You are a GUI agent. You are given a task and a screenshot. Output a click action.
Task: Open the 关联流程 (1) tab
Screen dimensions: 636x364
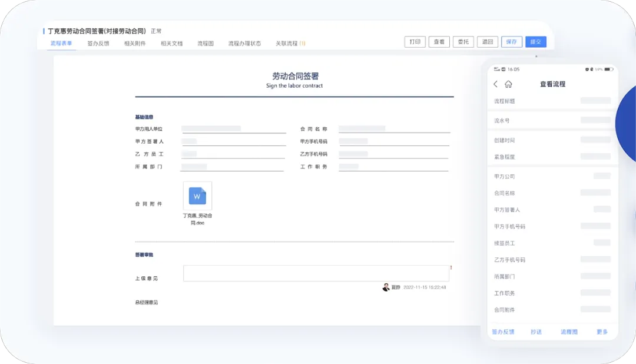click(x=290, y=44)
